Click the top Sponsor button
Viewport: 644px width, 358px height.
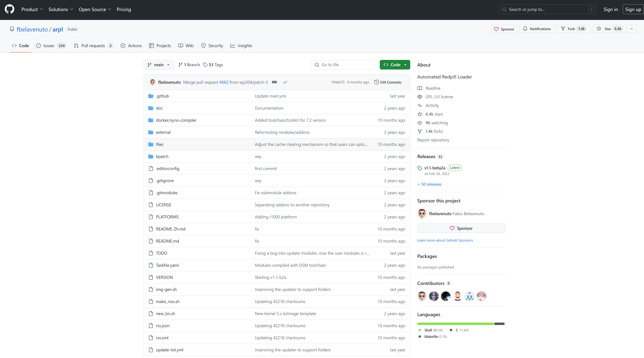click(504, 29)
